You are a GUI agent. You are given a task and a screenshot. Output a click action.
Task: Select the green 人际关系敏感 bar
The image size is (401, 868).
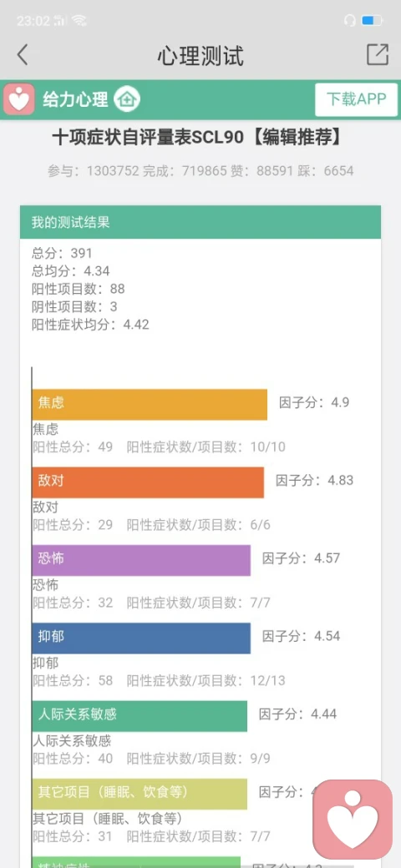coord(140,716)
